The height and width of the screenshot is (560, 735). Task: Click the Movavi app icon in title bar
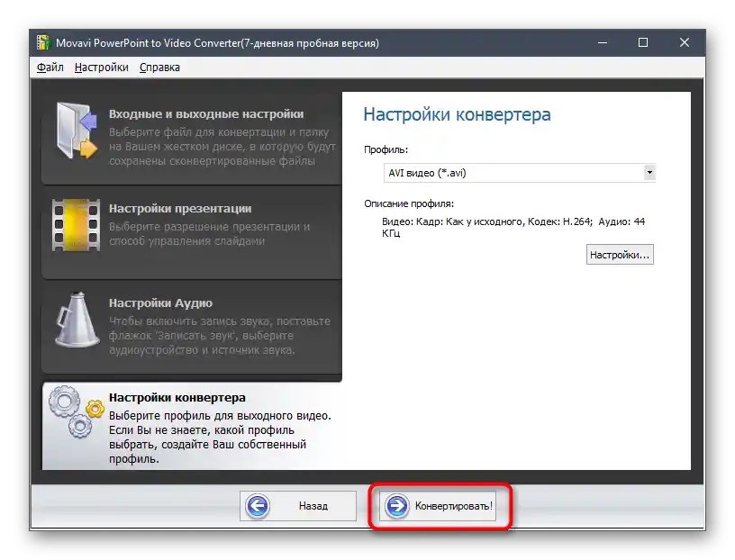pos(42,42)
